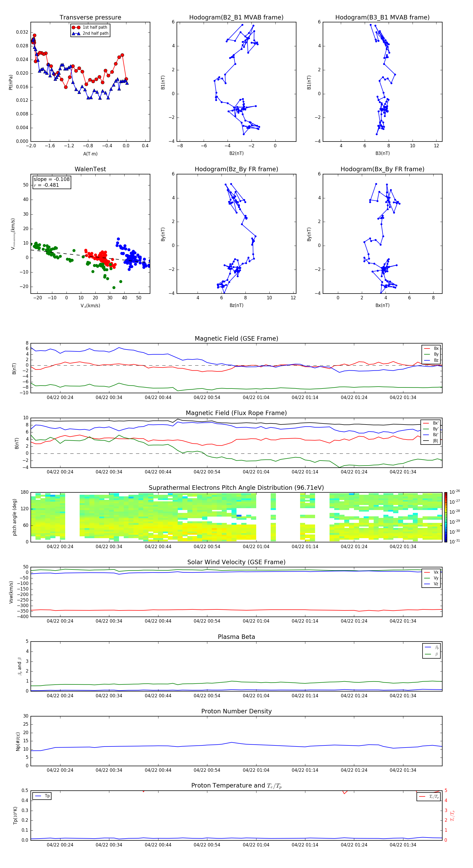Select the "2nd half path" legend entry

point(90,33)
